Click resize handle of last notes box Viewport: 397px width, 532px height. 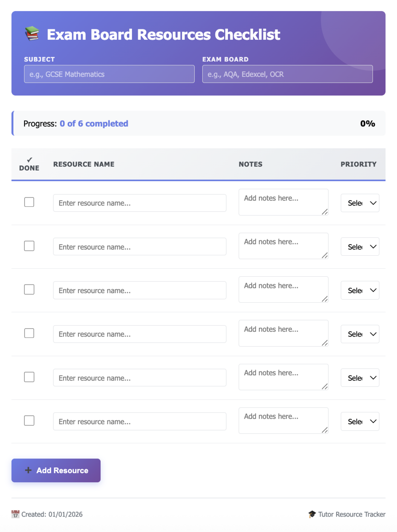(325, 430)
